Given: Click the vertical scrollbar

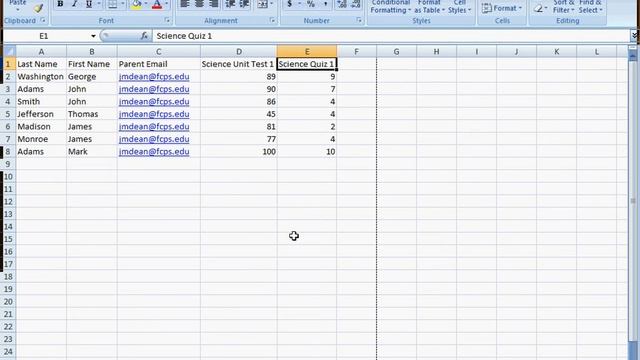Looking at the screenshot, I should coord(633,200).
